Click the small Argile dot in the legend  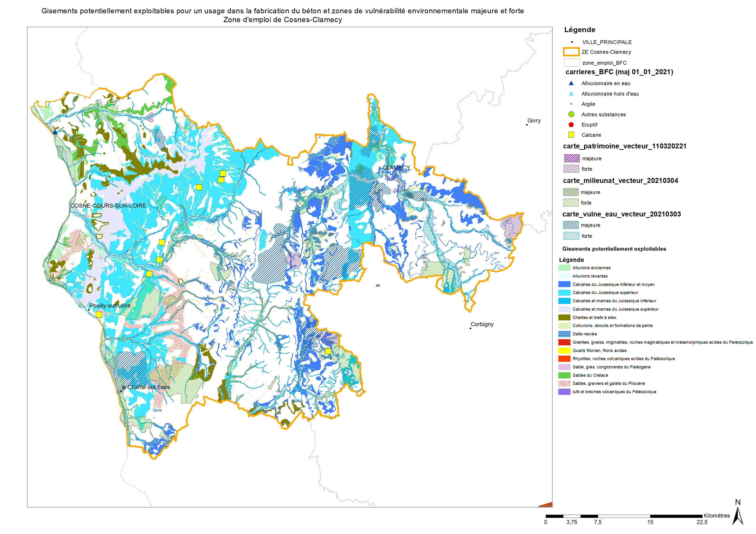(x=571, y=104)
